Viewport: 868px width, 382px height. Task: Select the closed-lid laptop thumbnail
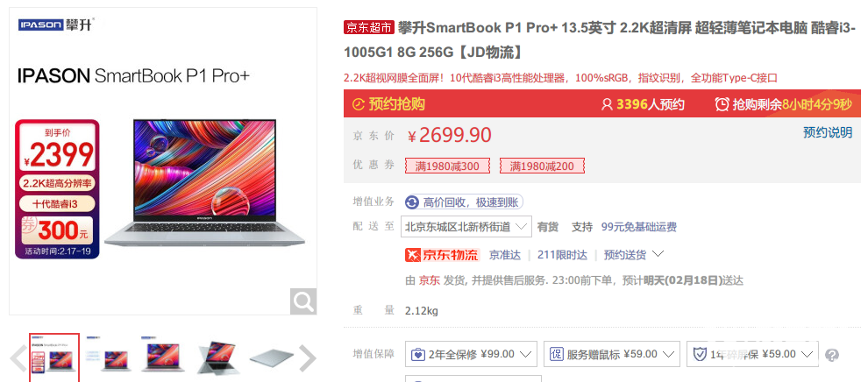coord(272,358)
